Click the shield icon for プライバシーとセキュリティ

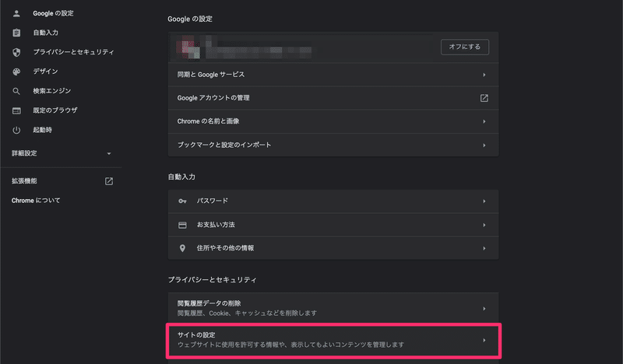coord(16,52)
